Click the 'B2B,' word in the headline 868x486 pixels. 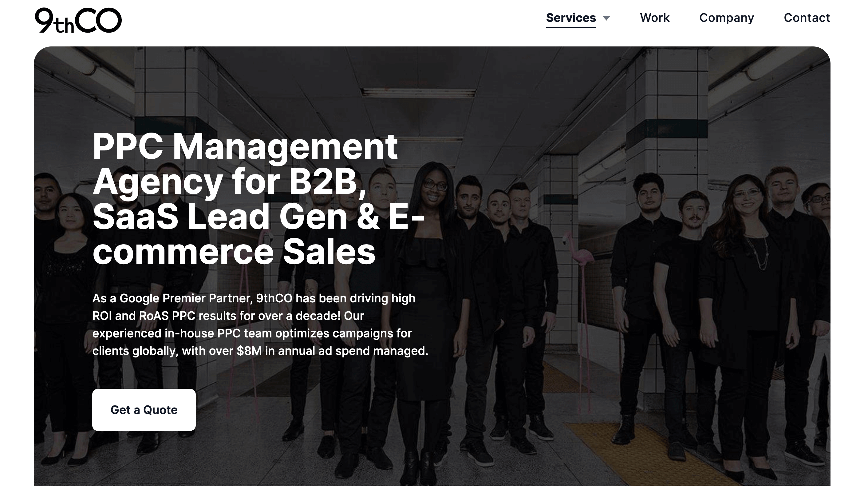328,182
